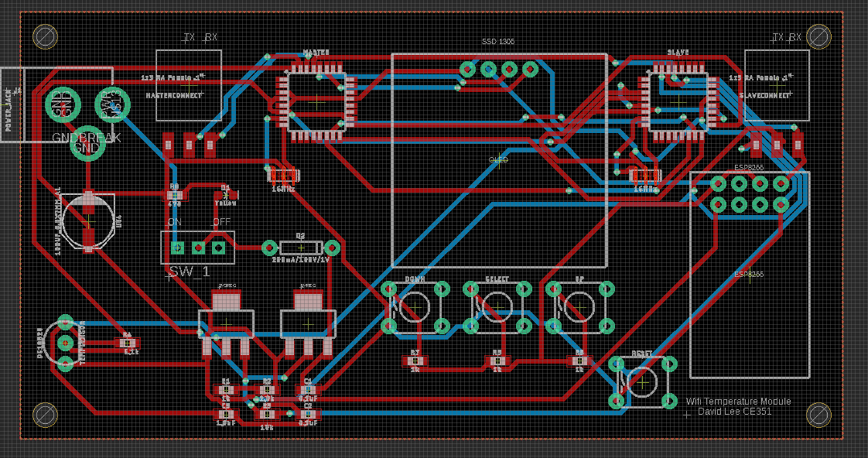
Task: Click the top-left mounting hole
Action: pos(45,36)
